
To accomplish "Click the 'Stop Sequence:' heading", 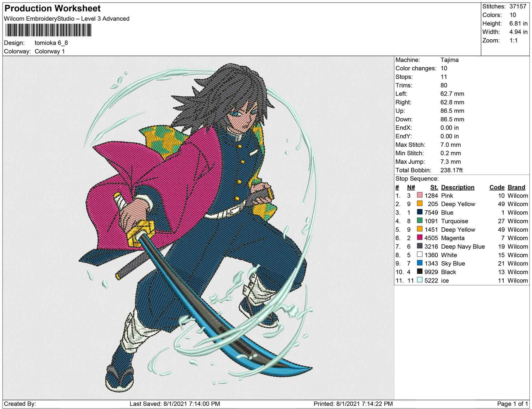I will [x=417, y=179].
